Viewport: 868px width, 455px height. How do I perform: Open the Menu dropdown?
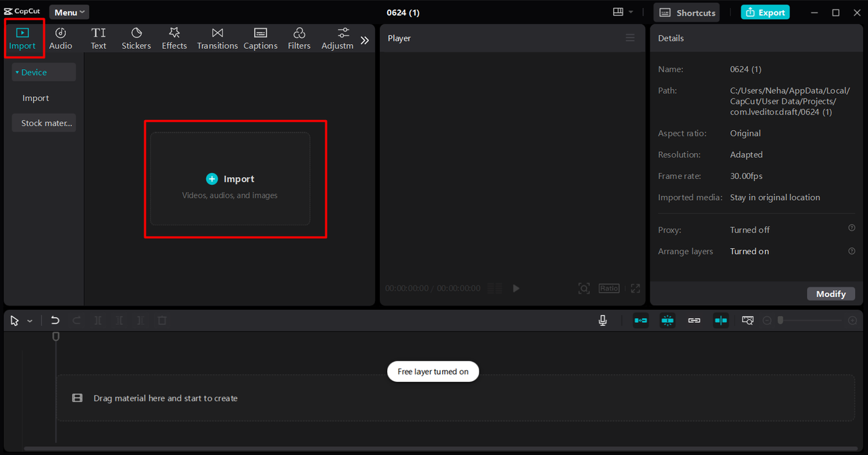[x=69, y=12]
